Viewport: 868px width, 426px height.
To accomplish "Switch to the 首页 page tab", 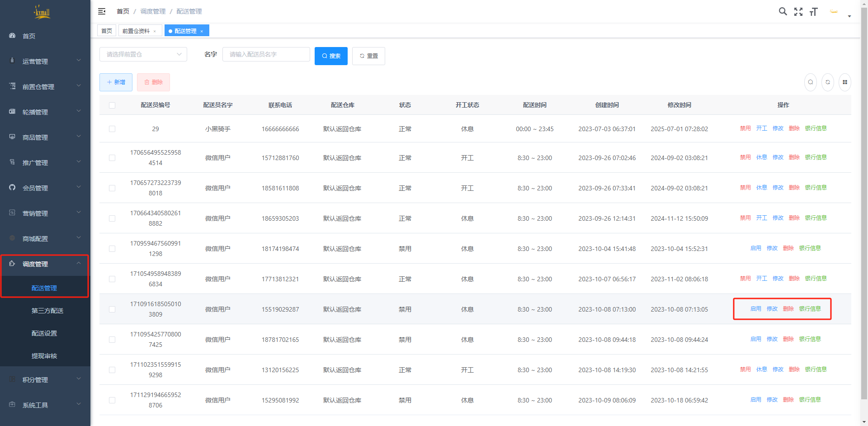I will (x=107, y=31).
